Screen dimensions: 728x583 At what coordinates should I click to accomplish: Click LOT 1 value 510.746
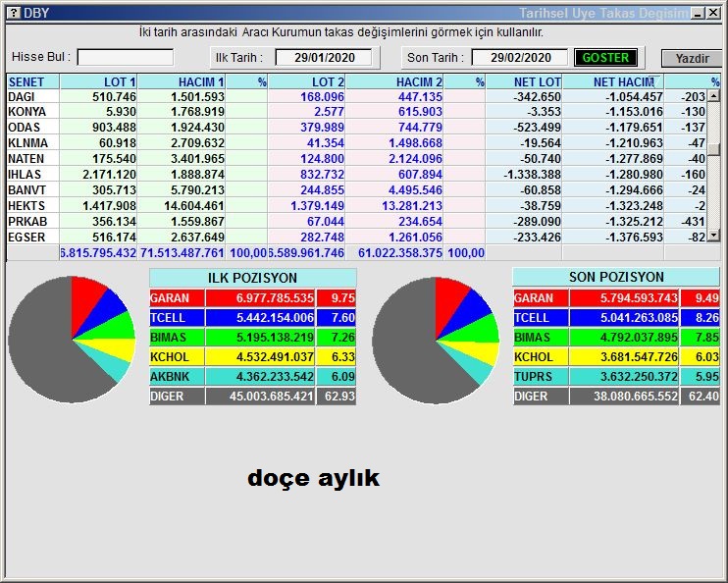tap(114, 96)
